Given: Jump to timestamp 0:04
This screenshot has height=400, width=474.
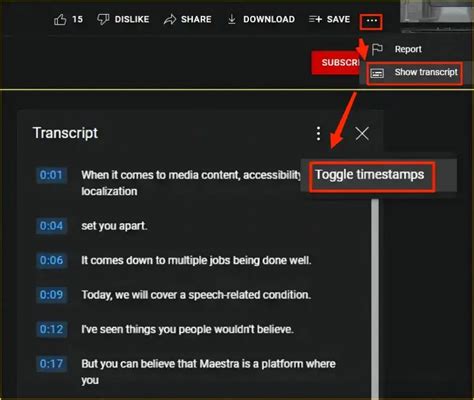Looking at the screenshot, I should pos(51,226).
